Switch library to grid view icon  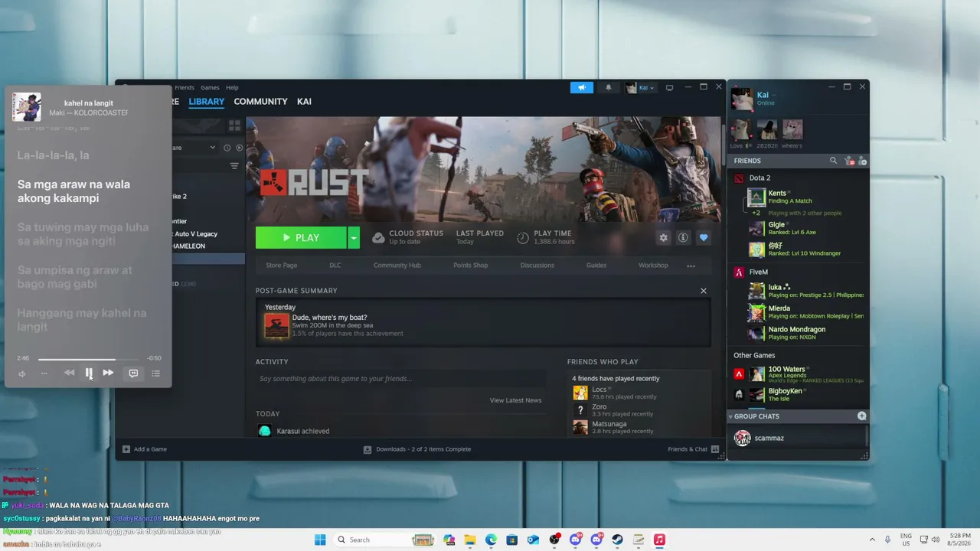(x=234, y=125)
